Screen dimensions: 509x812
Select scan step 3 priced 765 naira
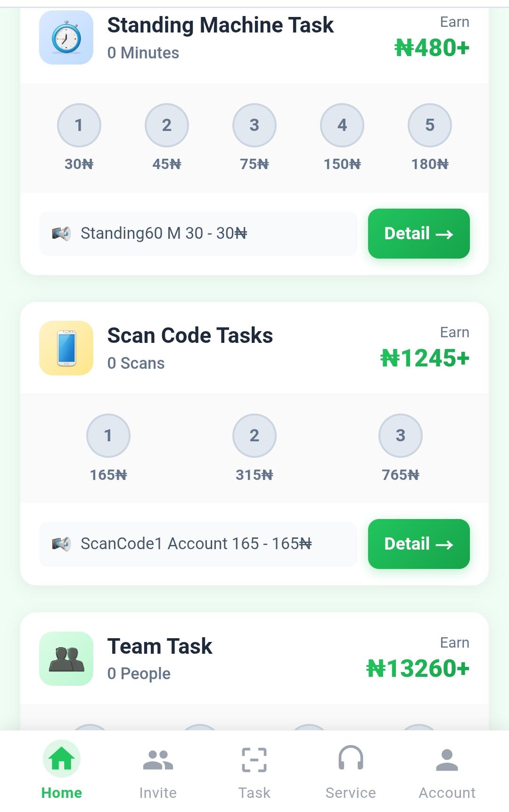(401, 436)
